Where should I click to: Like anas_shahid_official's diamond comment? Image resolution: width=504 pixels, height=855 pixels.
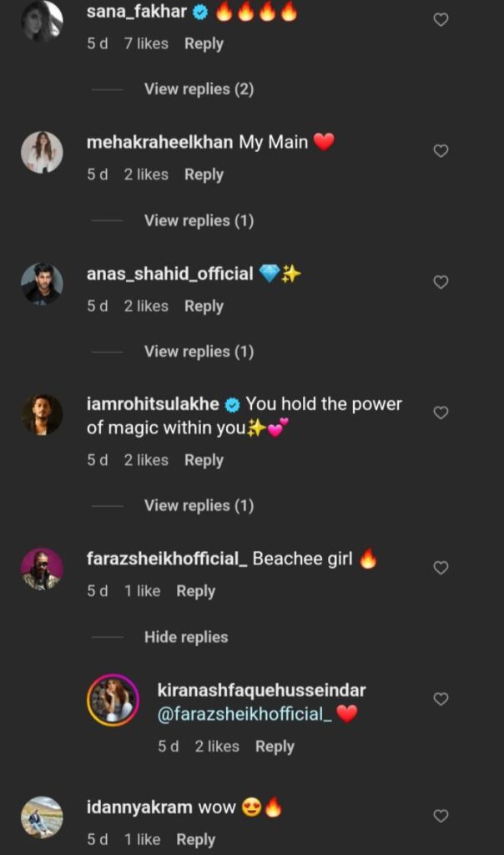tap(441, 282)
